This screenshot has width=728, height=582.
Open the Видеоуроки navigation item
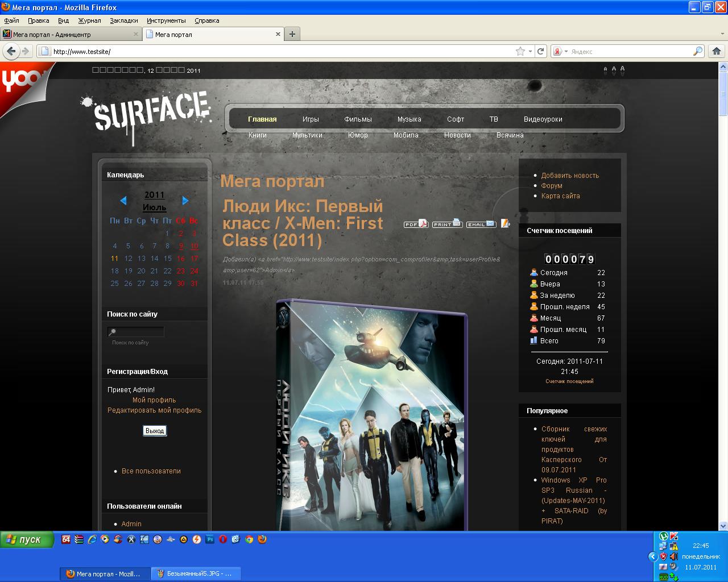pyautogui.click(x=543, y=119)
